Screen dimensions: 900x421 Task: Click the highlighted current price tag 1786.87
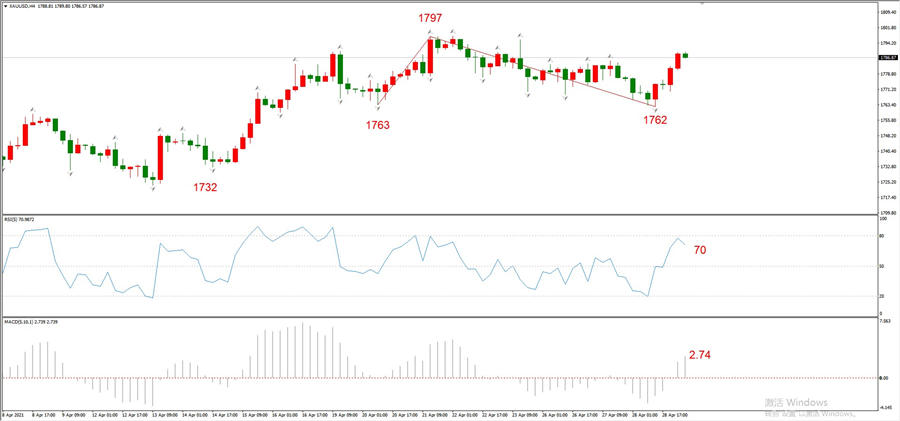pos(888,57)
